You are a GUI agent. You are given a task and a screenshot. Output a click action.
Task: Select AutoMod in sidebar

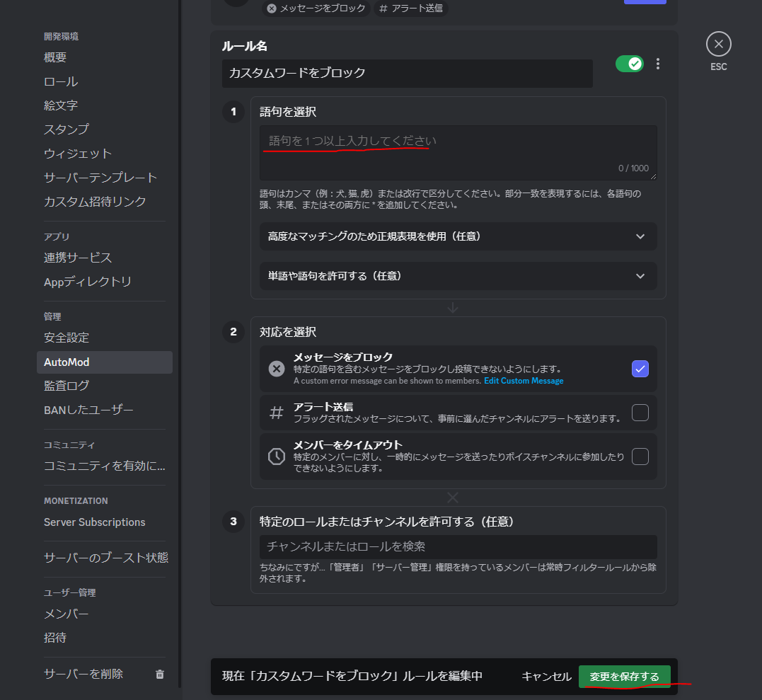(x=105, y=362)
